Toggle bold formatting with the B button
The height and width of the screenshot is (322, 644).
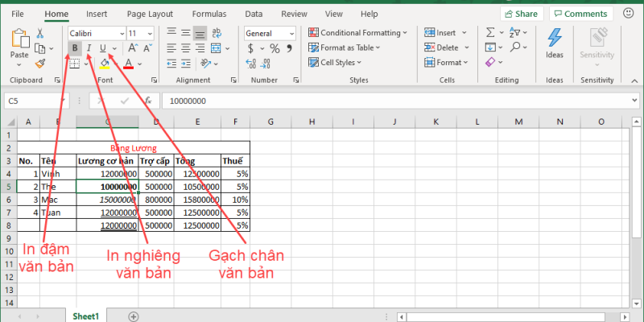75,48
